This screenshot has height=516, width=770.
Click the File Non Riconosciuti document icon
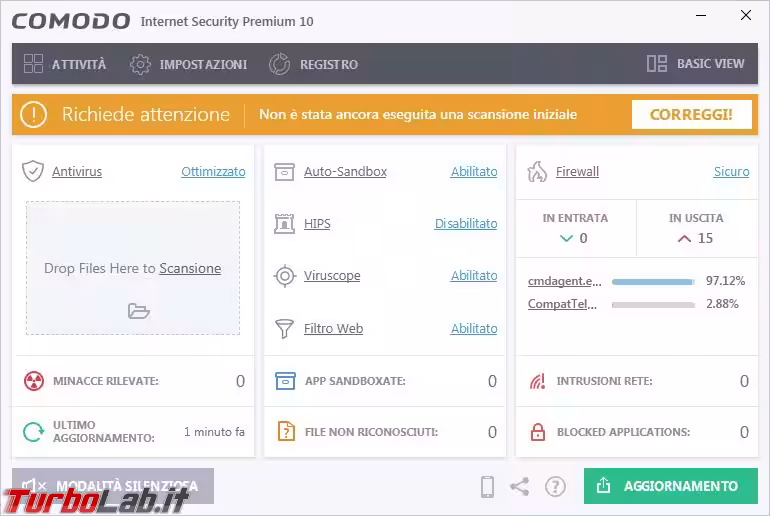(286, 432)
